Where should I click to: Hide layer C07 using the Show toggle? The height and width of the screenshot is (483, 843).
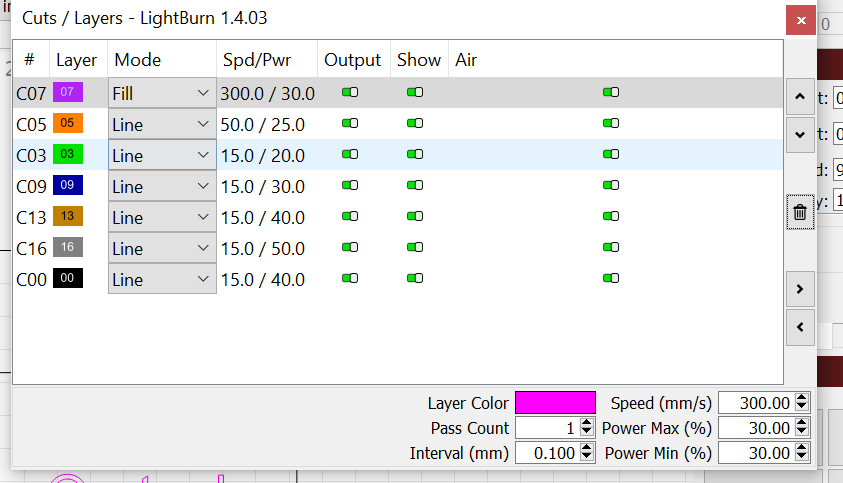pos(415,93)
